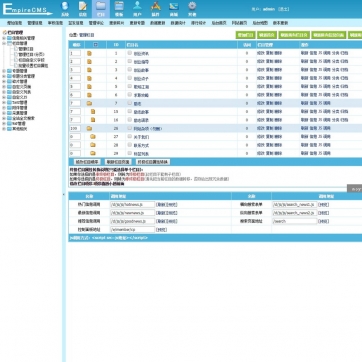362x362 pixels.
Task: Click the EmpireCMS logo
Action: pos(27,9)
